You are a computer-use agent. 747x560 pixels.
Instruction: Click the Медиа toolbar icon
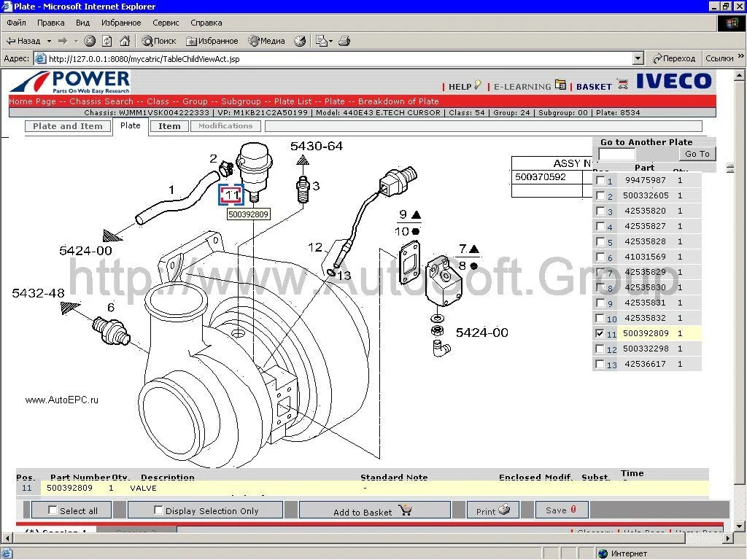tap(255, 41)
